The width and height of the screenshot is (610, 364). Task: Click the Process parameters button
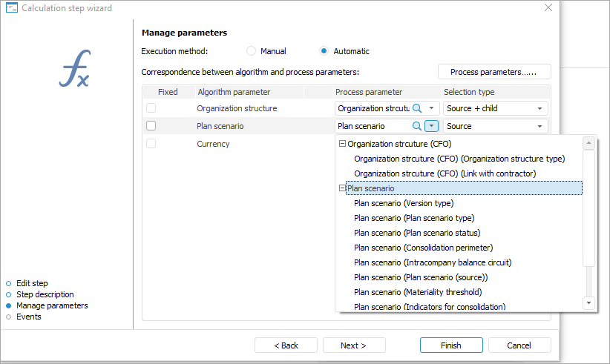click(x=494, y=72)
